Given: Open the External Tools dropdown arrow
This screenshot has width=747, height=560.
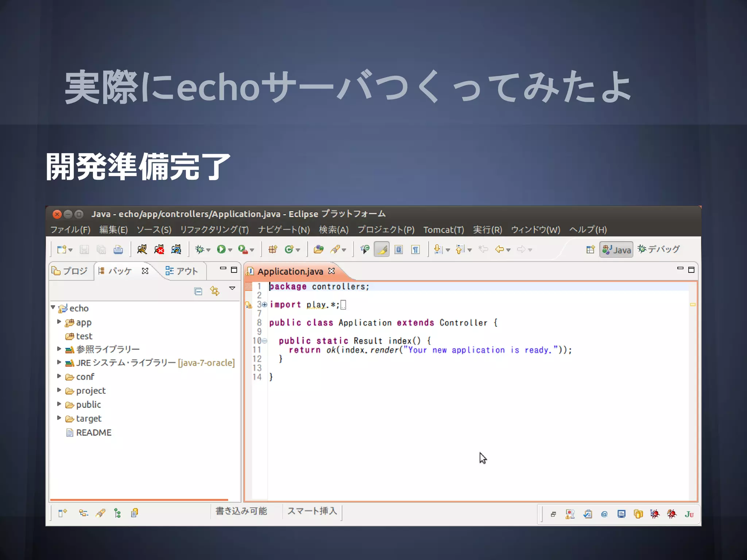Looking at the screenshot, I should [x=252, y=250].
